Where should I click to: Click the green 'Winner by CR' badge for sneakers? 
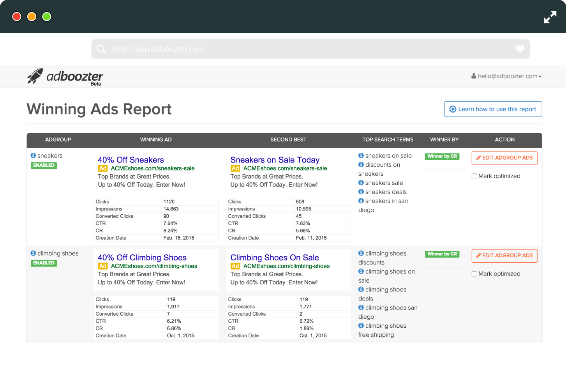[442, 156]
